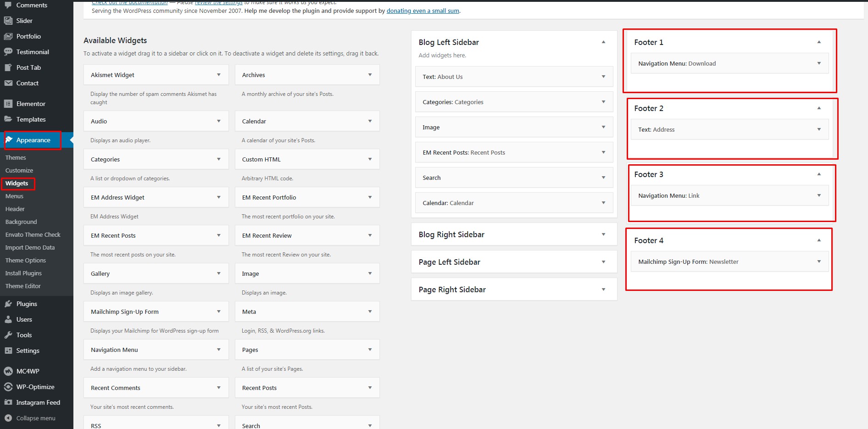Open the Background submenu link

click(x=21, y=222)
